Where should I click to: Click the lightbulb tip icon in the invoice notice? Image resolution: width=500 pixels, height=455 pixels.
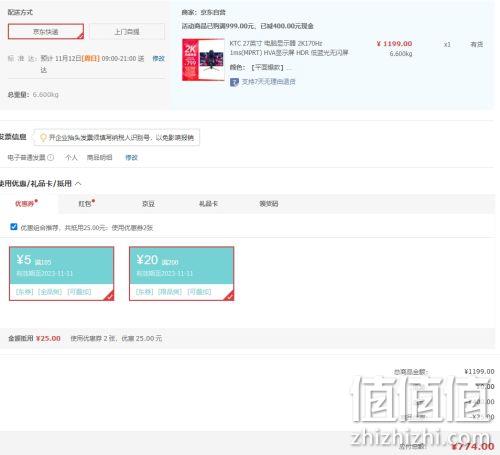coord(43,137)
